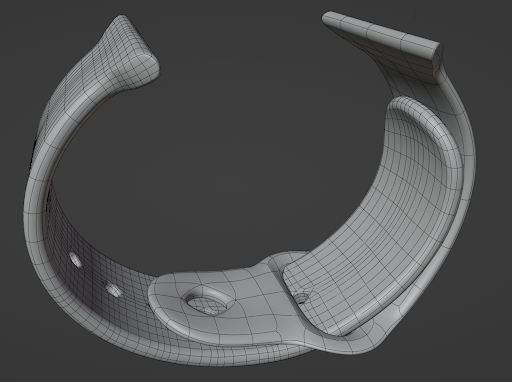The width and height of the screenshot is (512, 382).
Task: Select the lower small hole on the left band
Action: (x=113, y=290)
